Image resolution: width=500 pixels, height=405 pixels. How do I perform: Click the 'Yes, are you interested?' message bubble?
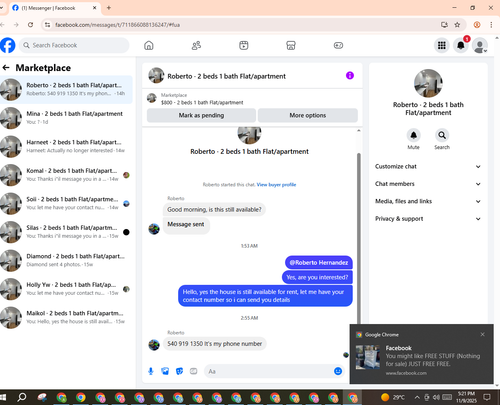(317, 277)
